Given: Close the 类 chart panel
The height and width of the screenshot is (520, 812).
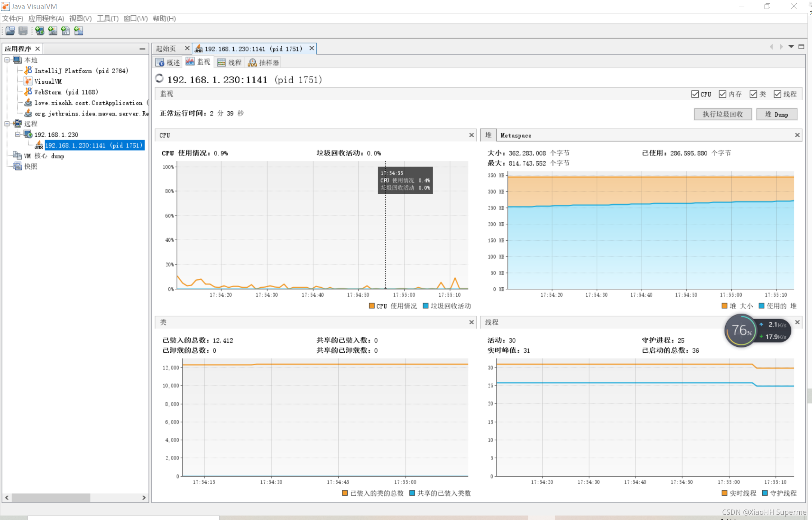Looking at the screenshot, I should (x=471, y=322).
